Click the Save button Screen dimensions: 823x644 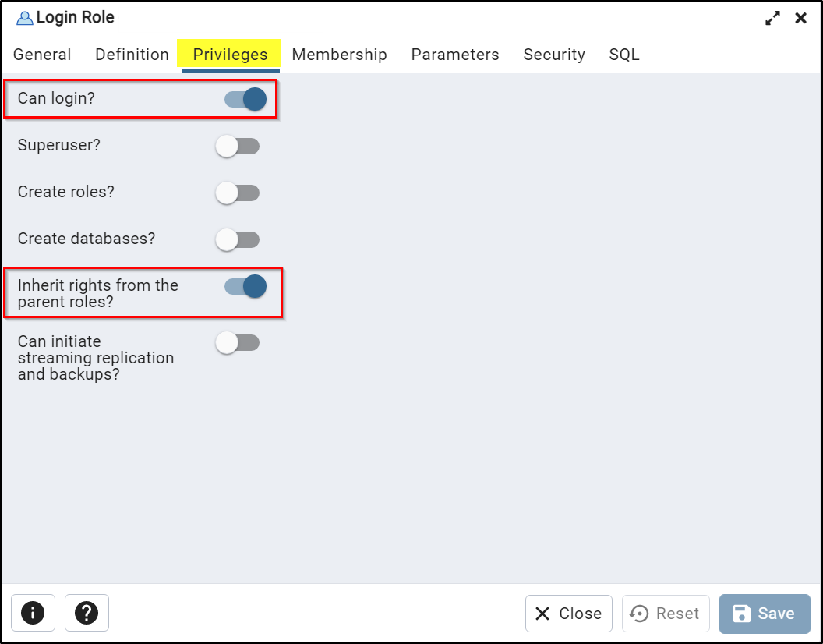click(765, 614)
